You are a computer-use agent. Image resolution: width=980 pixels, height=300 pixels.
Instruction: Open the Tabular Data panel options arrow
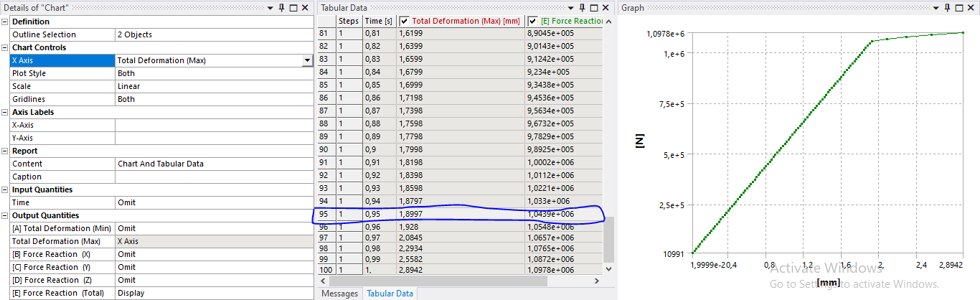[x=571, y=7]
